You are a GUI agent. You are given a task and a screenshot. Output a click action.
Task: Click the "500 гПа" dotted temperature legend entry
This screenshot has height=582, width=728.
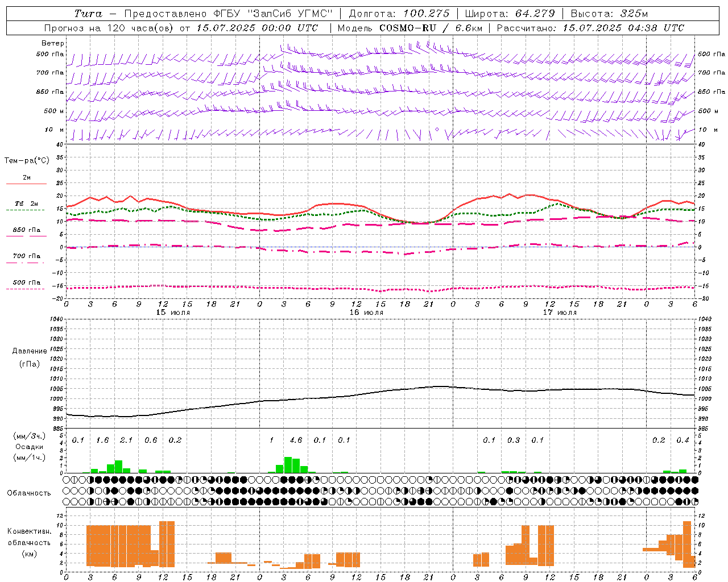point(26,284)
